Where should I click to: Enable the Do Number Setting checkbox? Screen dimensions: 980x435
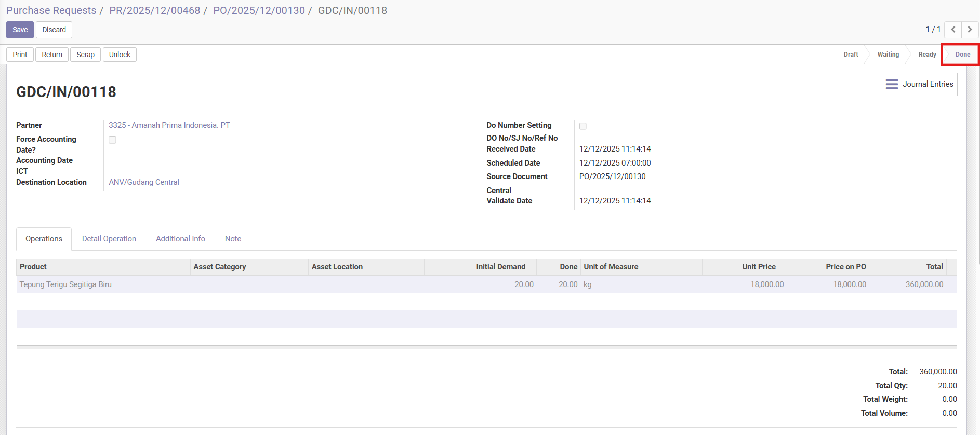point(582,126)
